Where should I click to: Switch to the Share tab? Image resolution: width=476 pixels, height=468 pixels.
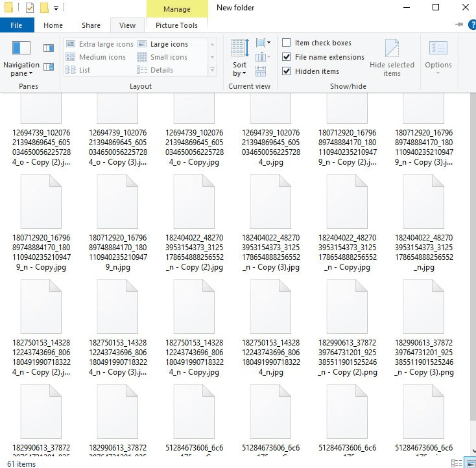tap(91, 25)
